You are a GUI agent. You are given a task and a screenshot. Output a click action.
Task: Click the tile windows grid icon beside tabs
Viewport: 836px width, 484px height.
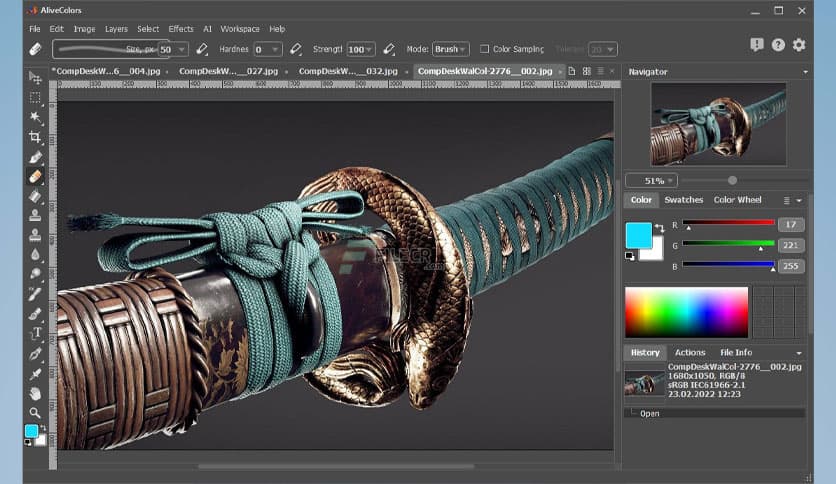[586, 71]
